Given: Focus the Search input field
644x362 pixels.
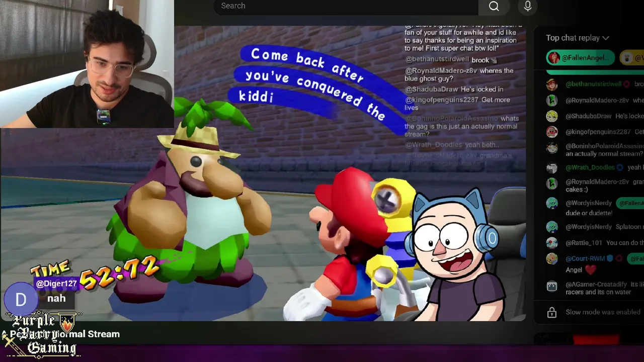Looking at the screenshot, I should 346,6.
